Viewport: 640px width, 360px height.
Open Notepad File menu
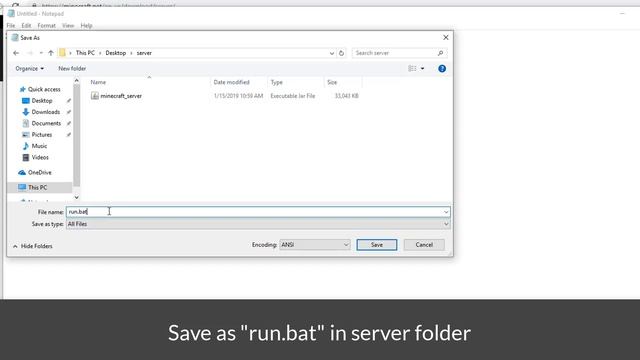(x=11, y=26)
